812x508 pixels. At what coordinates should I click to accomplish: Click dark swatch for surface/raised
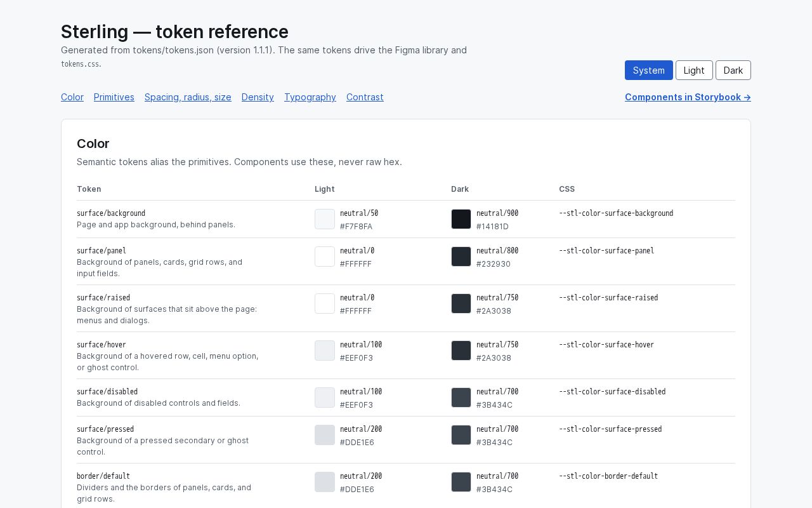pyautogui.click(x=461, y=304)
